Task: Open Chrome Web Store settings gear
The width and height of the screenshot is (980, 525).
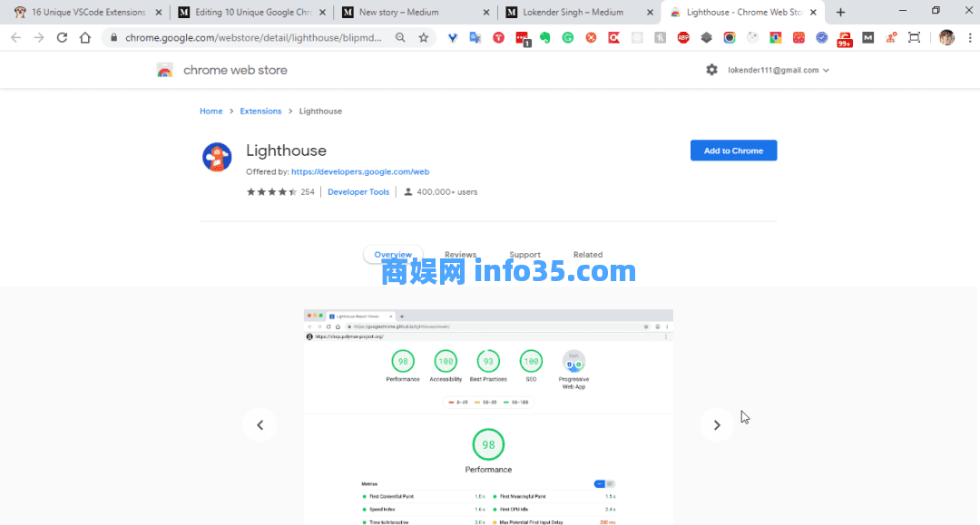Action: pyautogui.click(x=712, y=70)
